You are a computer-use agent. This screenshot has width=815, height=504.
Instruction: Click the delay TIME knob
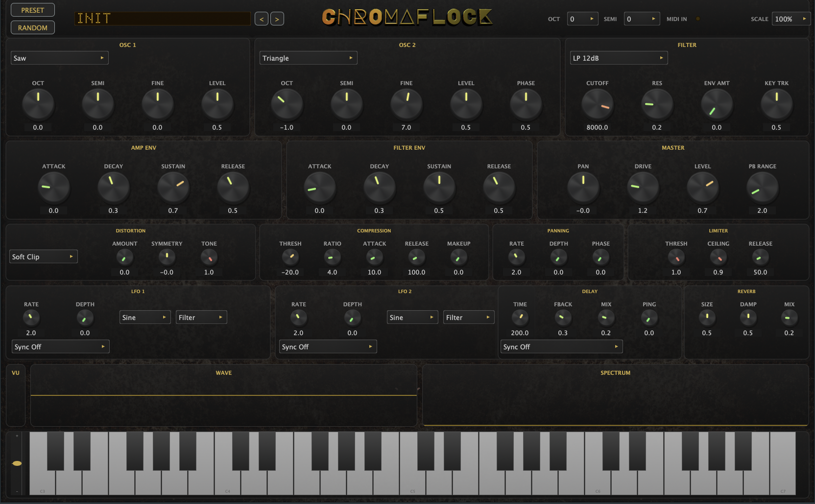point(520,318)
